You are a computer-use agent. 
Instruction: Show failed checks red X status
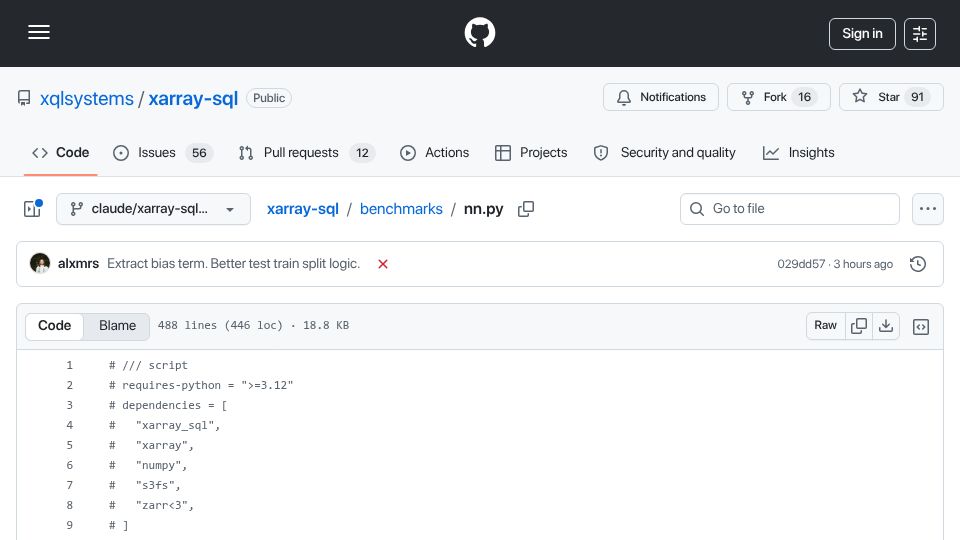(383, 264)
